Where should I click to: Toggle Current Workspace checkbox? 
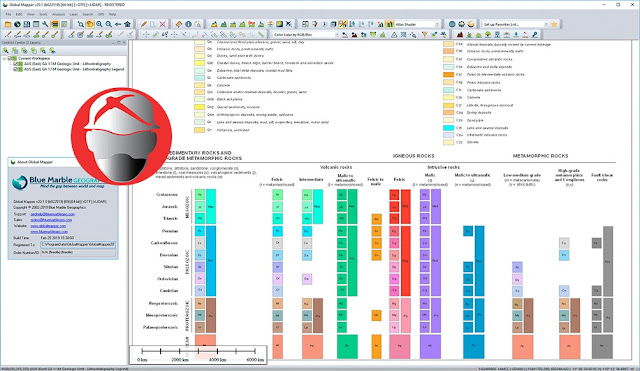pos(9,58)
